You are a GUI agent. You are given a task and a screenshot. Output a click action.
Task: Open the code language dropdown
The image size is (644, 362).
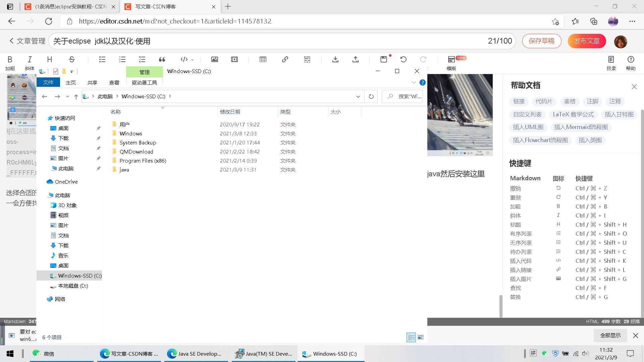[192, 60]
